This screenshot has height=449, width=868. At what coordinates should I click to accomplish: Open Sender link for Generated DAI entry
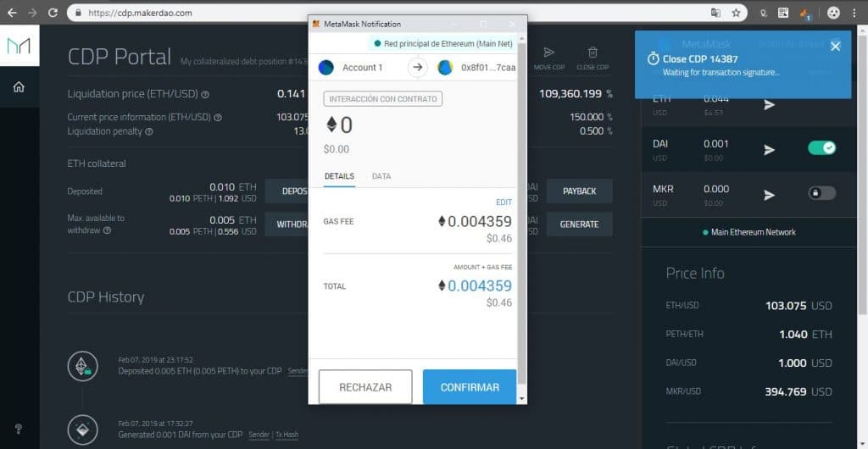tap(259, 435)
